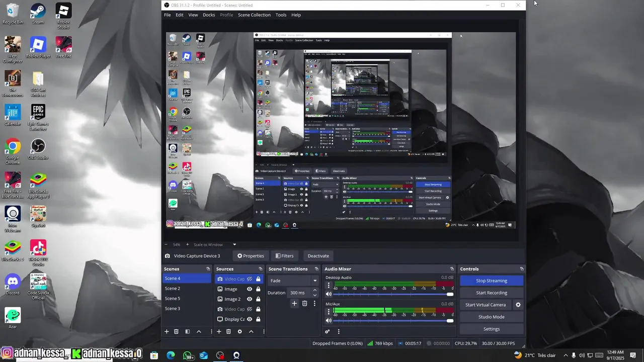This screenshot has width=644, height=362.
Task: Open the File menu
Action: point(167,15)
